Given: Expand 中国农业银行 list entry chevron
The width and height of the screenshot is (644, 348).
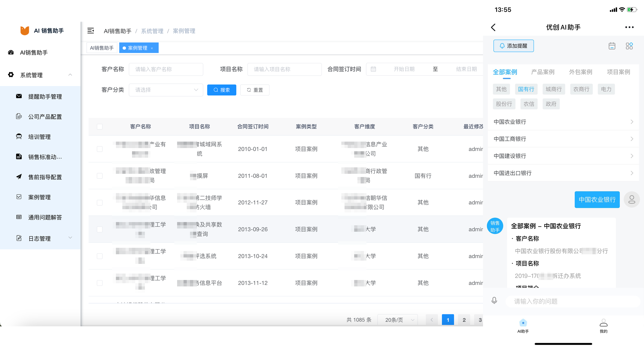Looking at the screenshot, I should coord(632,122).
